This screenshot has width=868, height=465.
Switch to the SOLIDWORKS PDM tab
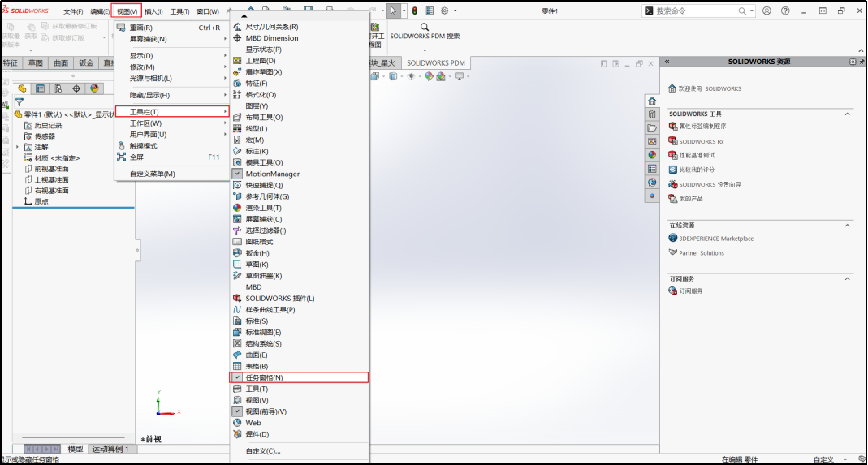tap(436, 63)
